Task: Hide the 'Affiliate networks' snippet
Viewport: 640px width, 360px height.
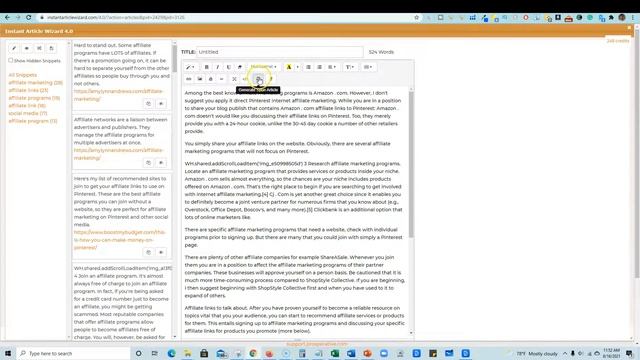Action: [x=161, y=163]
